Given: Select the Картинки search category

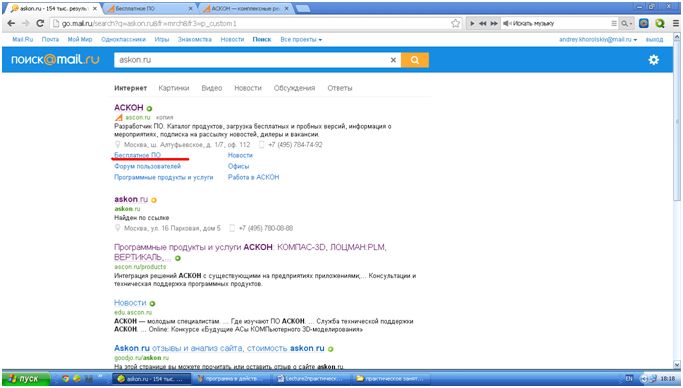Looking at the screenshot, I should coord(174,88).
